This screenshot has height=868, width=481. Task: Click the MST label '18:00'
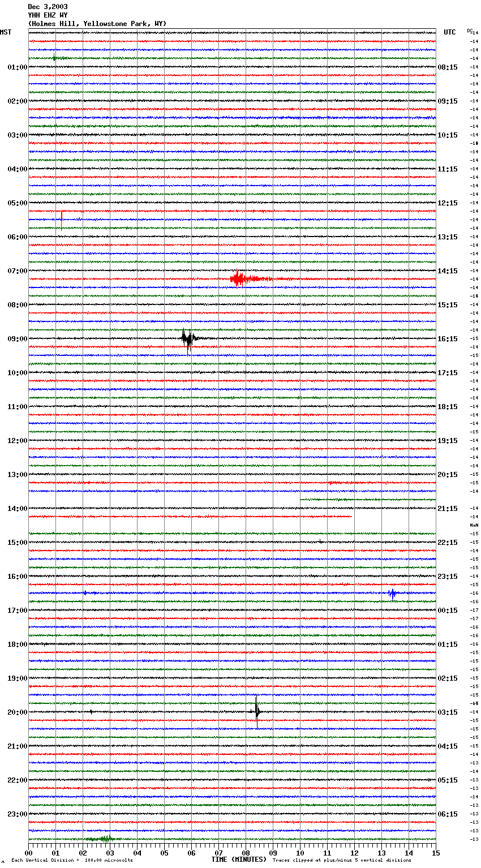[x=18, y=644]
